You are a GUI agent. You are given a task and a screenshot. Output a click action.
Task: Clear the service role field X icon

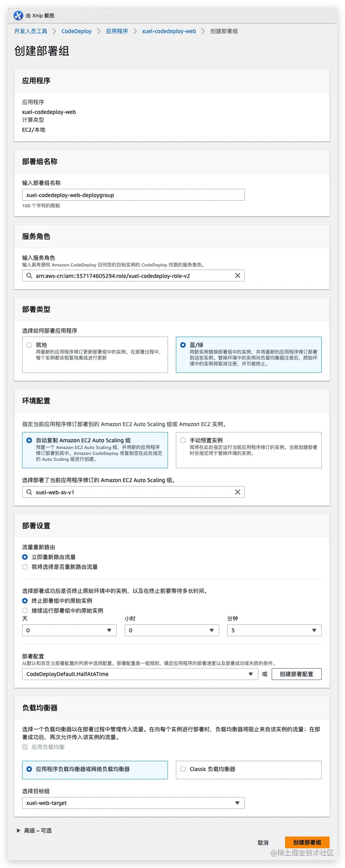point(238,276)
